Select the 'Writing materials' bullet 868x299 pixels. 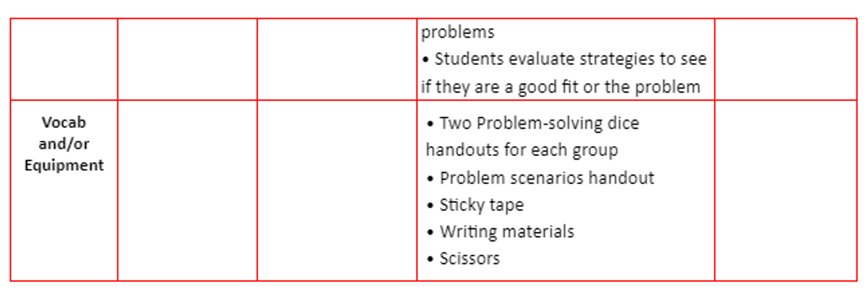tap(506, 232)
